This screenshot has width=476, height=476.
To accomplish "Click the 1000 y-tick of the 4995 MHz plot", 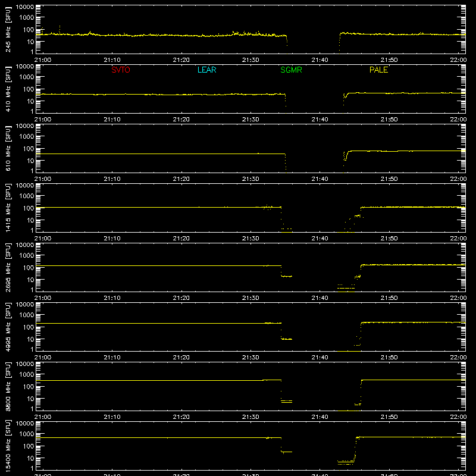I will (x=27, y=315).
